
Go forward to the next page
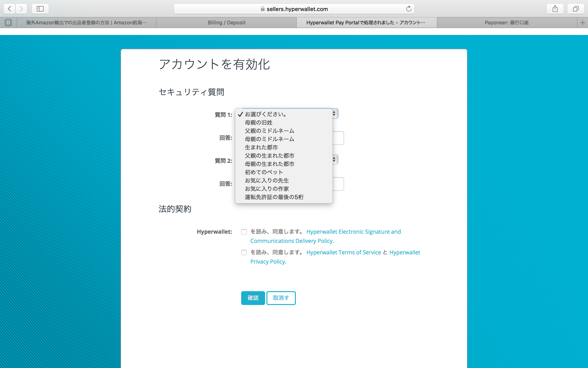[x=21, y=9]
